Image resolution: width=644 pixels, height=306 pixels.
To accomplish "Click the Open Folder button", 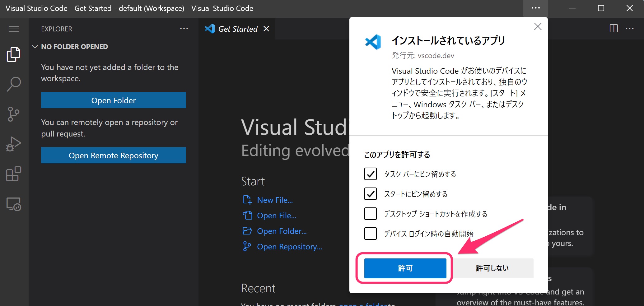I will (x=114, y=100).
